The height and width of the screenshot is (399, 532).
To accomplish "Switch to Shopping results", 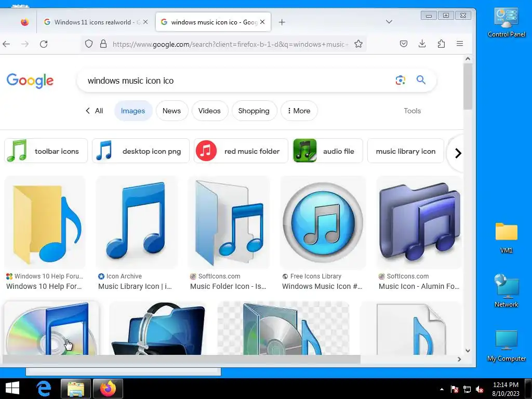I will (254, 111).
